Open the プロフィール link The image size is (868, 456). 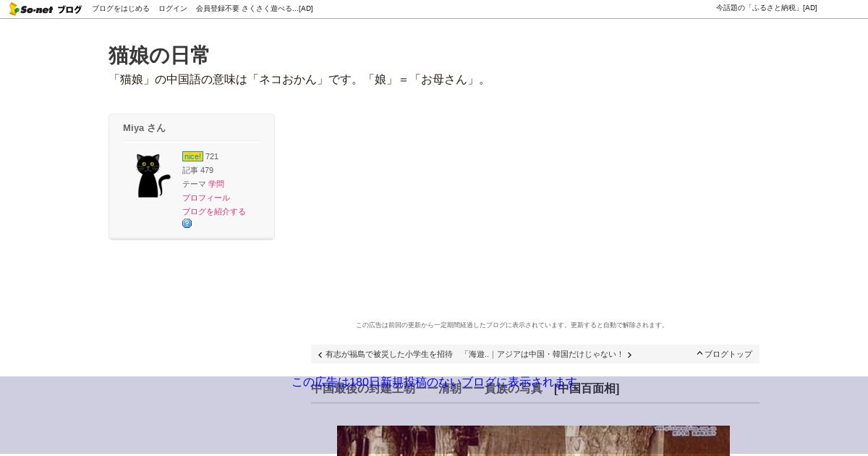point(206,198)
